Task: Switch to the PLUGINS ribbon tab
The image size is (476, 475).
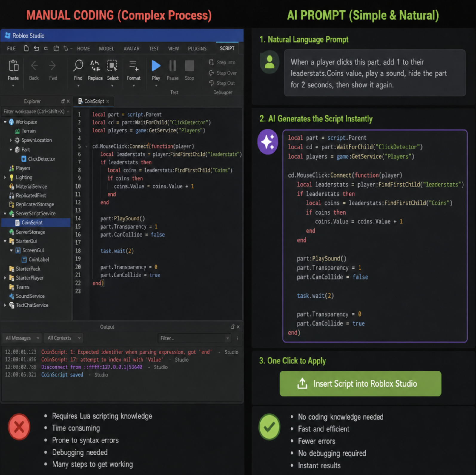Action: coord(197,49)
